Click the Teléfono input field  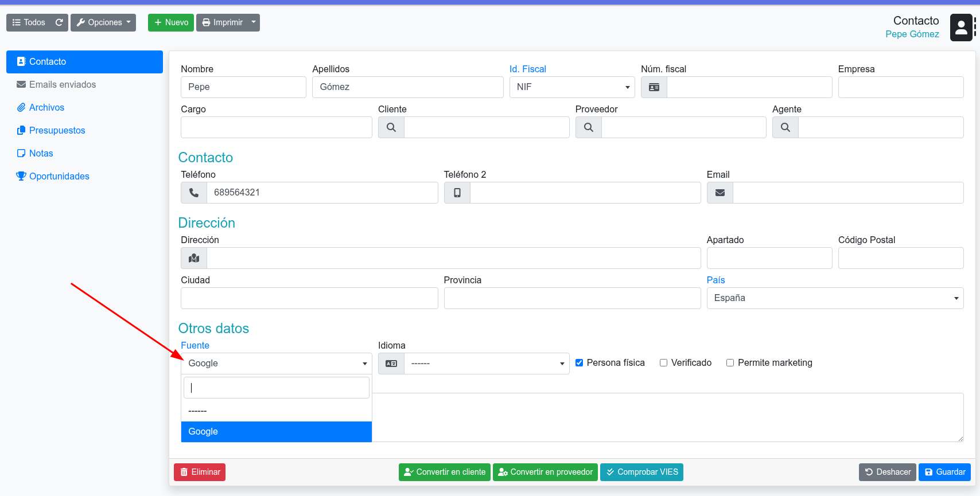322,193
